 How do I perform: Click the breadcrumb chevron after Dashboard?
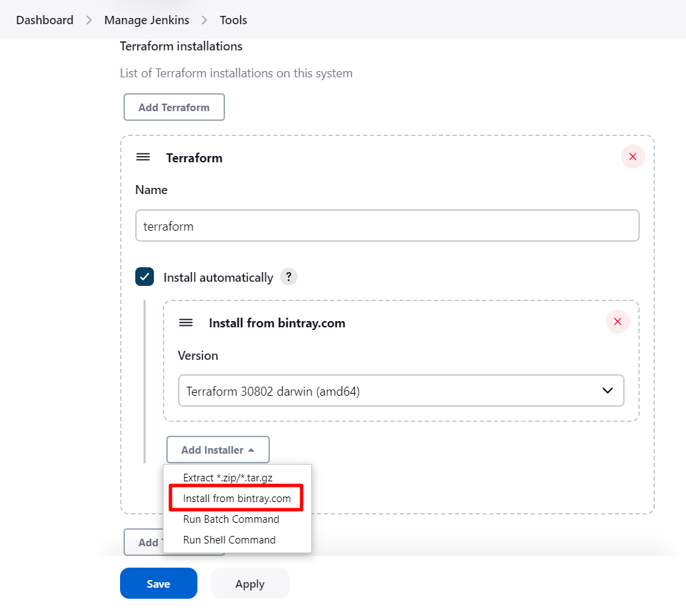tap(89, 20)
